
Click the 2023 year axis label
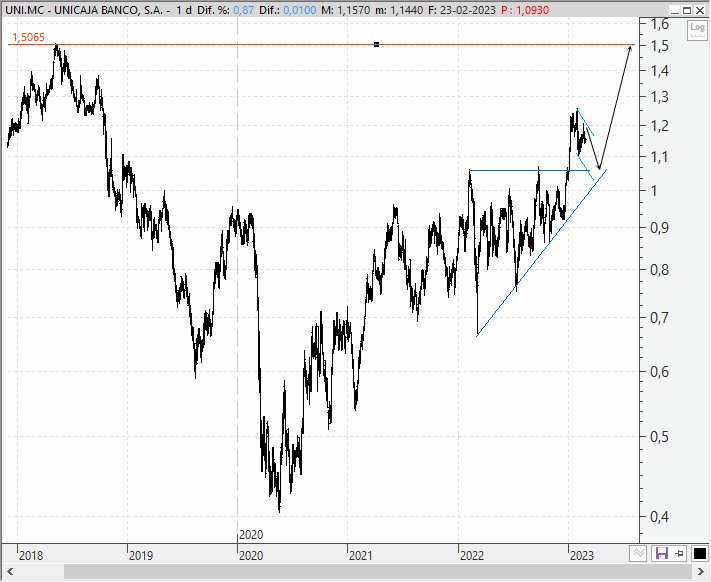pos(582,555)
